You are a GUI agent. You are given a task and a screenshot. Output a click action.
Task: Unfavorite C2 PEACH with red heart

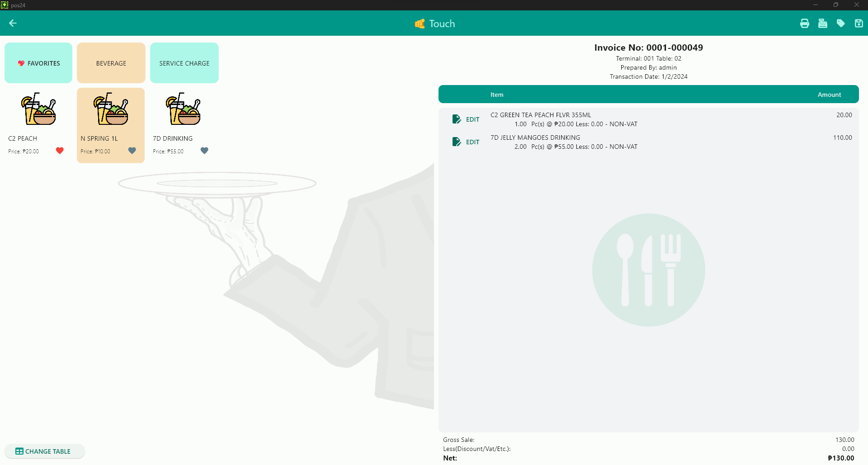point(60,151)
